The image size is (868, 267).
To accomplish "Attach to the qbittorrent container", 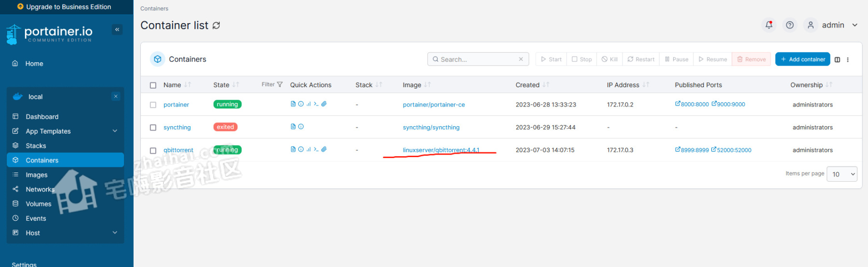I will coord(324,149).
